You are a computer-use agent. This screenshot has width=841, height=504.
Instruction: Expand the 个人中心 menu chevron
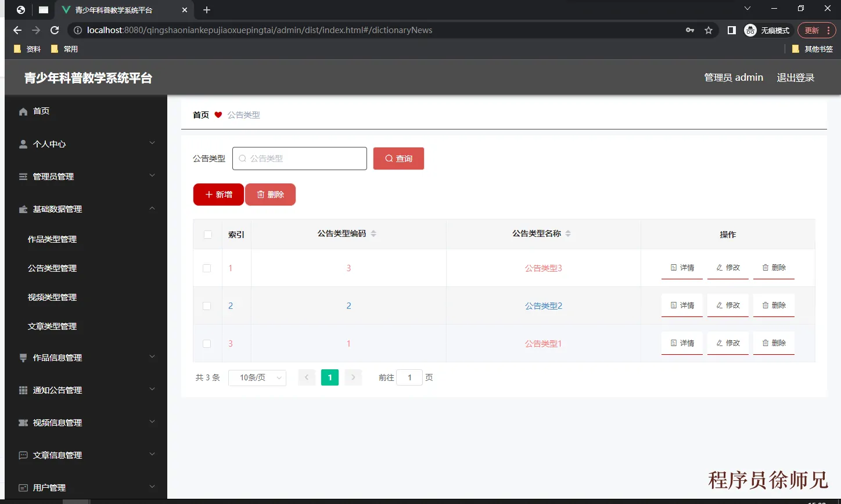(152, 143)
